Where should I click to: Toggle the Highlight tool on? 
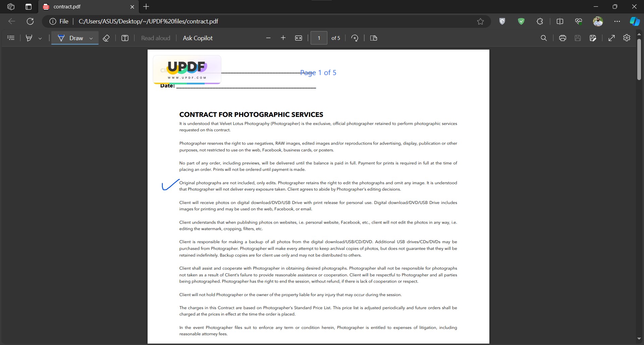[29, 38]
